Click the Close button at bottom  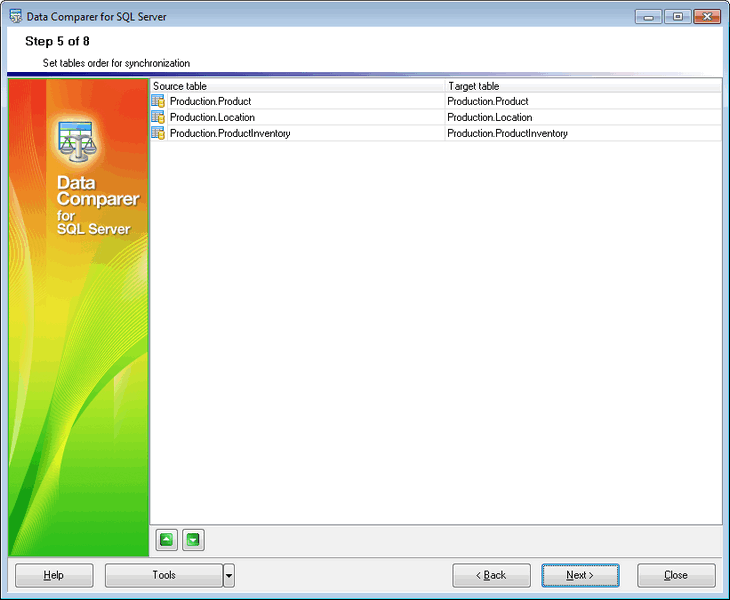pos(676,575)
